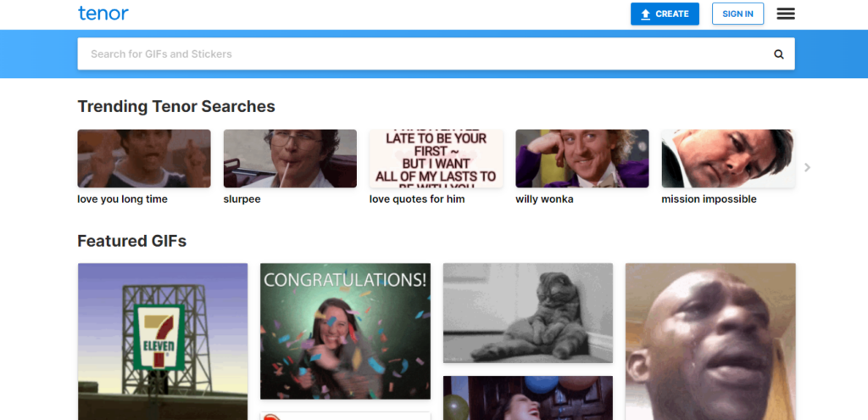The height and width of the screenshot is (420, 868).
Task: Click the willy wonka text label
Action: [x=544, y=199]
